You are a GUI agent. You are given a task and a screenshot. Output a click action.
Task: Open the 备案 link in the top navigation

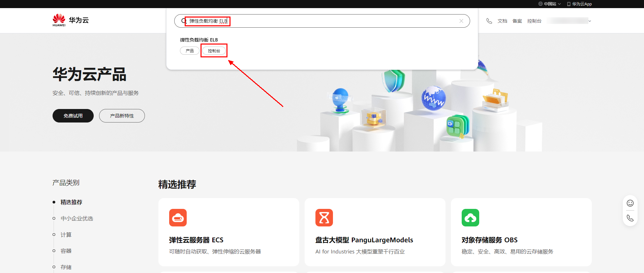(x=517, y=21)
